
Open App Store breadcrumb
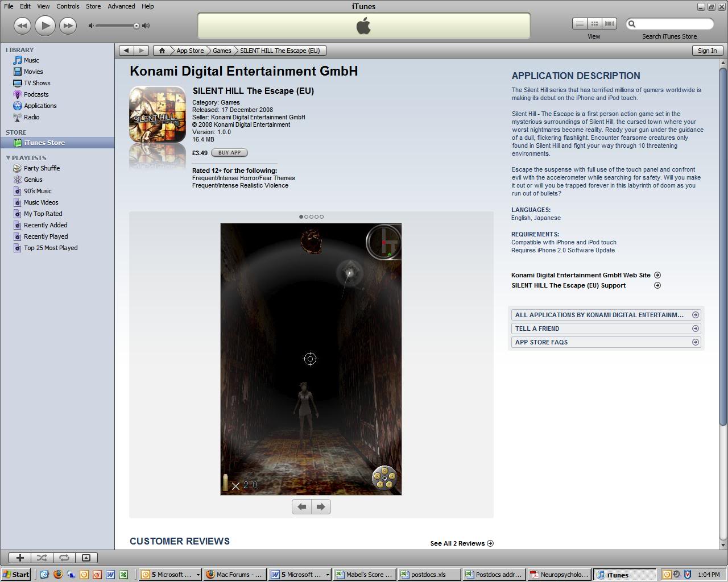190,51
